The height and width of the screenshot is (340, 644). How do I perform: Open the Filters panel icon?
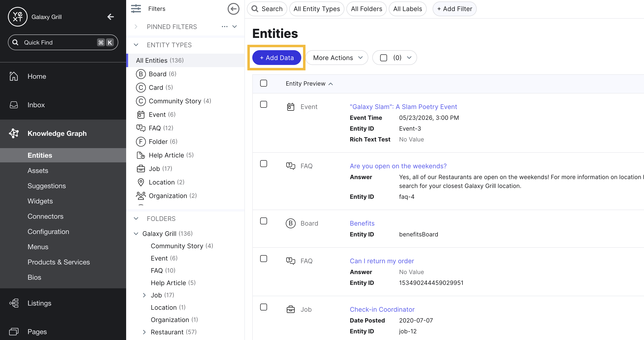[x=136, y=9]
